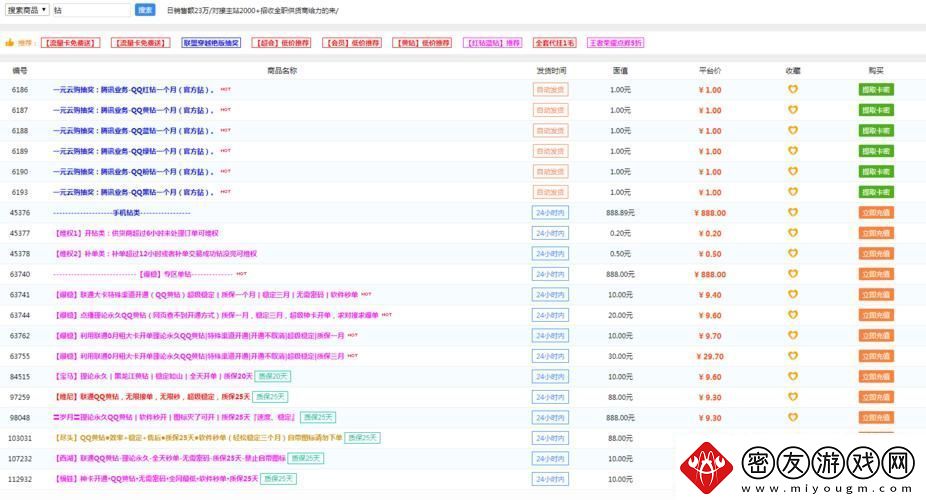Favorite item 97259 with the heart icon
The image size is (926, 500).
tap(793, 397)
